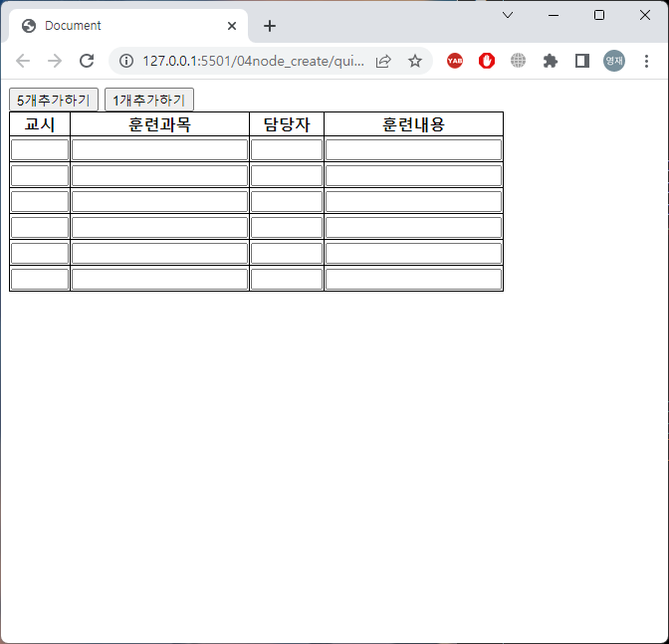Focus third row 교시 input

coord(40,201)
